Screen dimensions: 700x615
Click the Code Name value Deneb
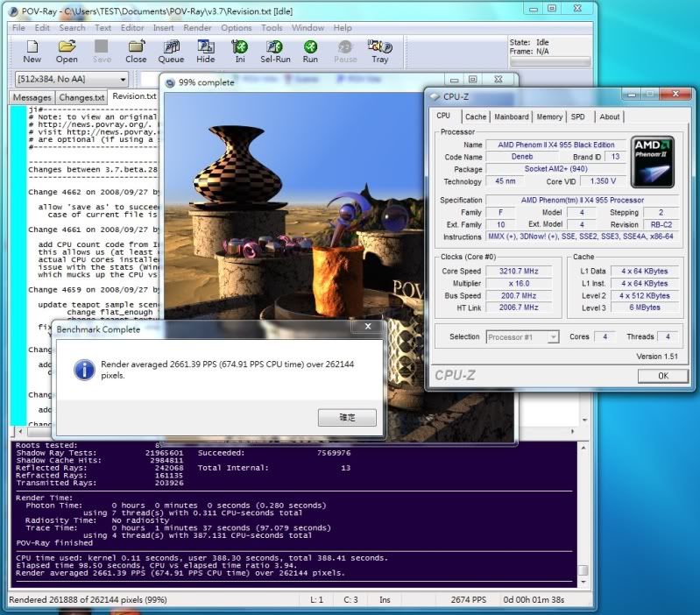[522, 157]
